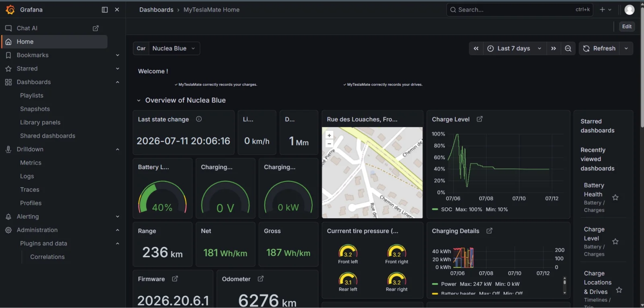The width and height of the screenshot is (644, 308).
Task: Expand Bookmarks section chevron
Action: click(118, 55)
